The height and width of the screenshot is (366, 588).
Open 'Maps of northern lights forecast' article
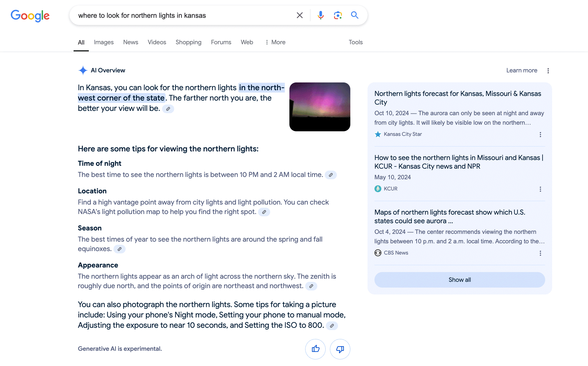(x=450, y=217)
